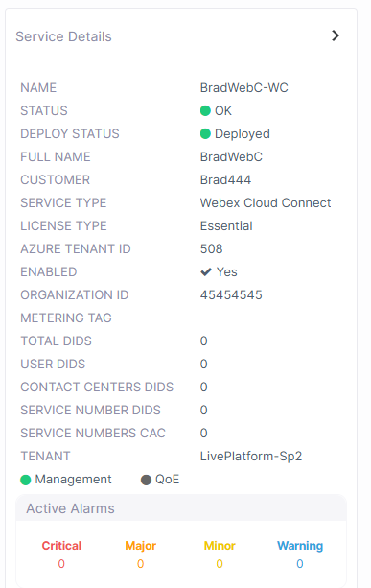
Task: Open Warning alarms label
Action: [x=300, y=546]
